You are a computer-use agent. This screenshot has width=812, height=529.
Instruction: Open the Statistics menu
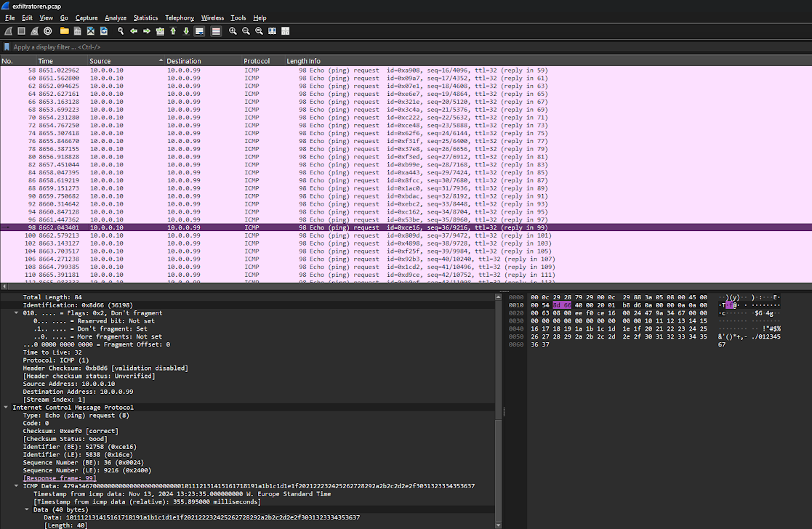(145, 17)
